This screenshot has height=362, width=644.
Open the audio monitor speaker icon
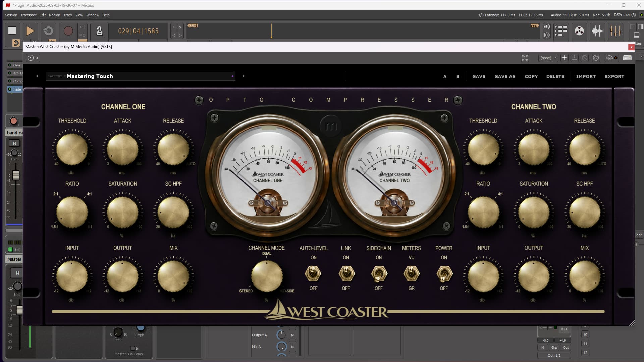[x=547, y=27]
